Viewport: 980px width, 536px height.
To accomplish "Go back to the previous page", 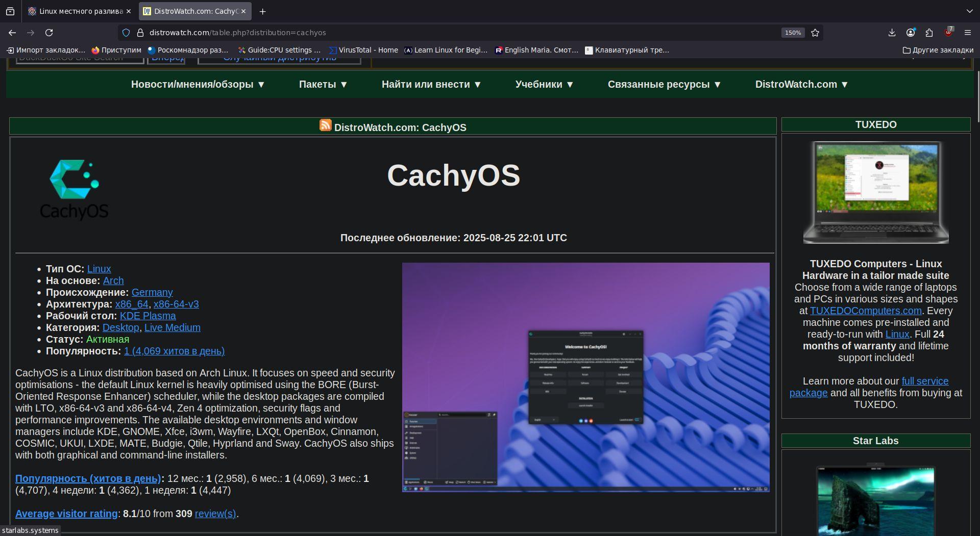I will tap(12, 33).
